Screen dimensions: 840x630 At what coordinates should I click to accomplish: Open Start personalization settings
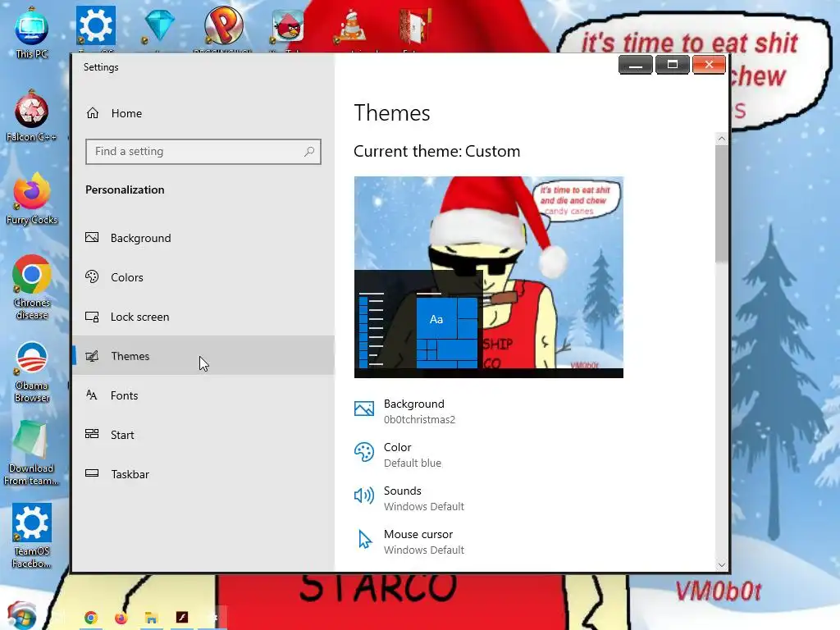(x=203, y=435)
